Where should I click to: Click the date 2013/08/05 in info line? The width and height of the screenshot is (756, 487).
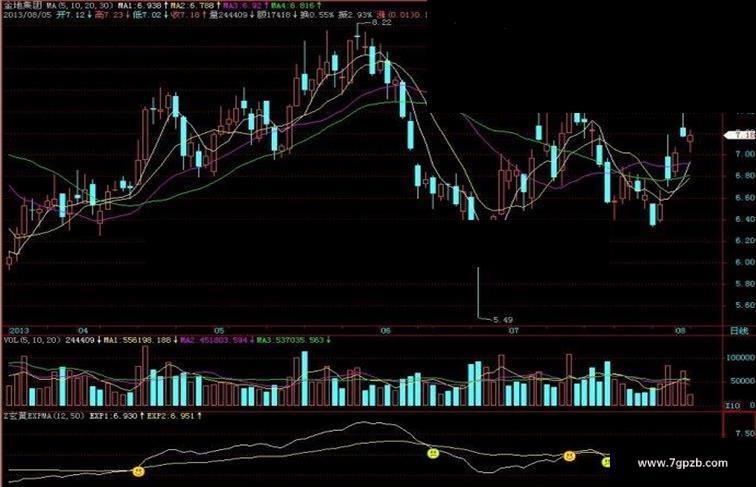(28, 15)
